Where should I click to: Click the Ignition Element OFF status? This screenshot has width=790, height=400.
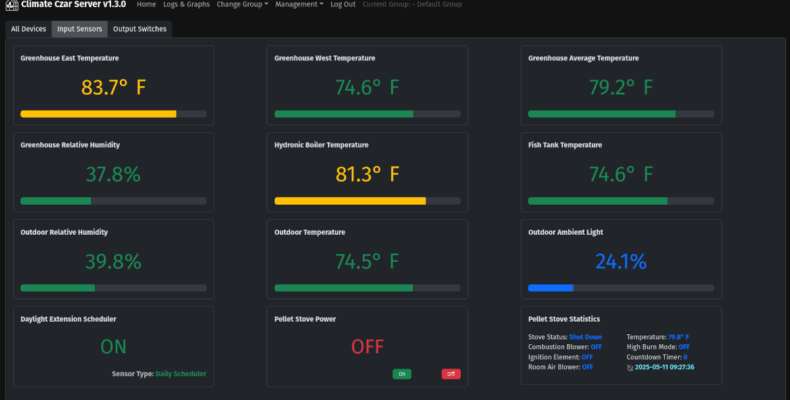click(x=587, y=357)
